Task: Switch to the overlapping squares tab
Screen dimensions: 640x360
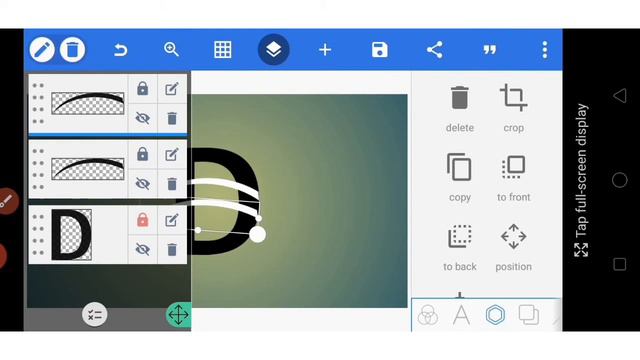Action: (x=529, y=315)
